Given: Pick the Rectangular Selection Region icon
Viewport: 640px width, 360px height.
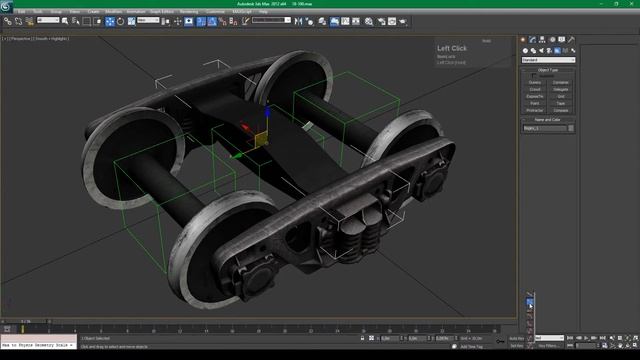Looking at the screenshot, I should click(87, 21).
